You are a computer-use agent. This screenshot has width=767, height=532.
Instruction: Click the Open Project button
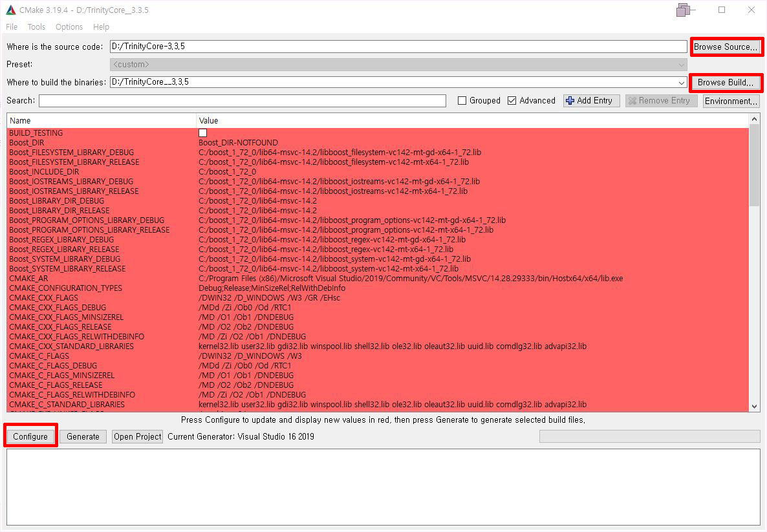138,436
